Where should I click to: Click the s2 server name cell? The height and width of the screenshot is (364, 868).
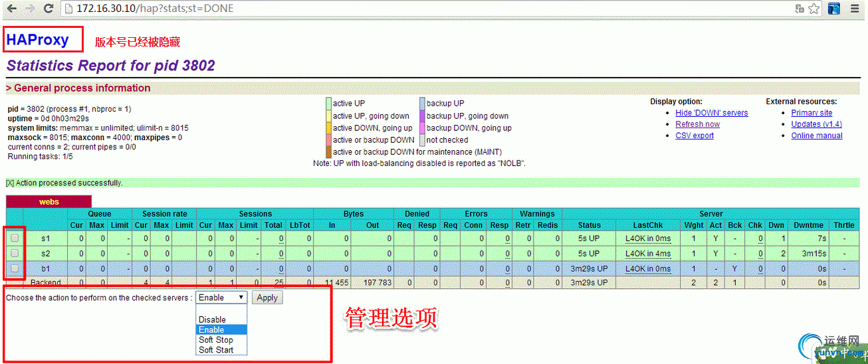point(45,253)
